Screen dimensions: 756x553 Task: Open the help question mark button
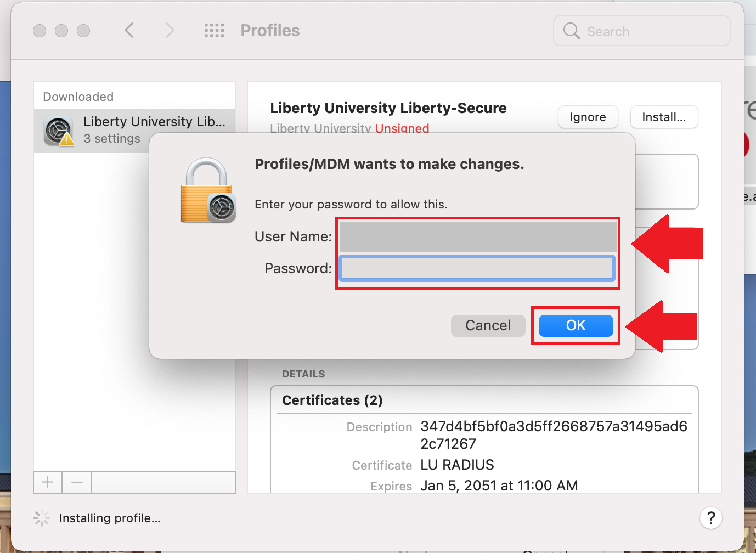click(x=710, y=518)
